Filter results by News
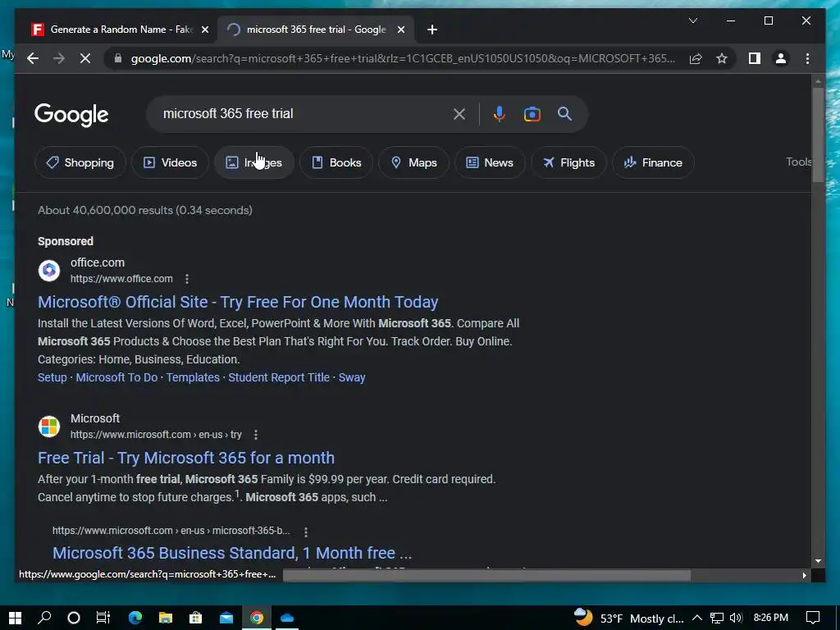The width and height of the screenshot is (840, 630). point(490,162)
